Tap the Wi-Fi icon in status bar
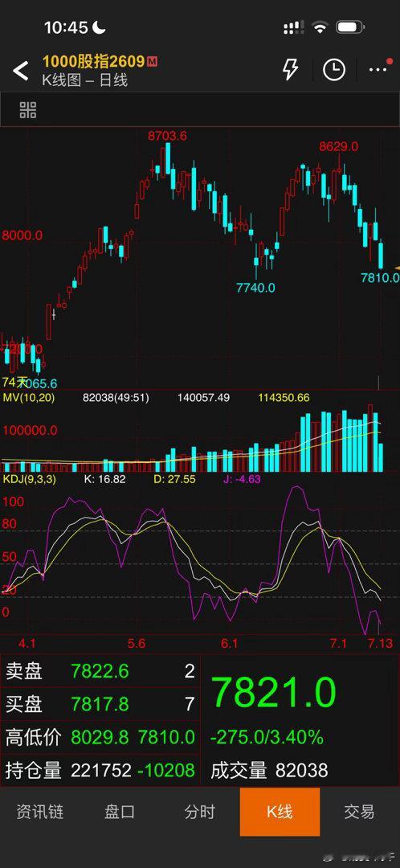This screenshot has height=868, width=400. (x=320, y=27)
